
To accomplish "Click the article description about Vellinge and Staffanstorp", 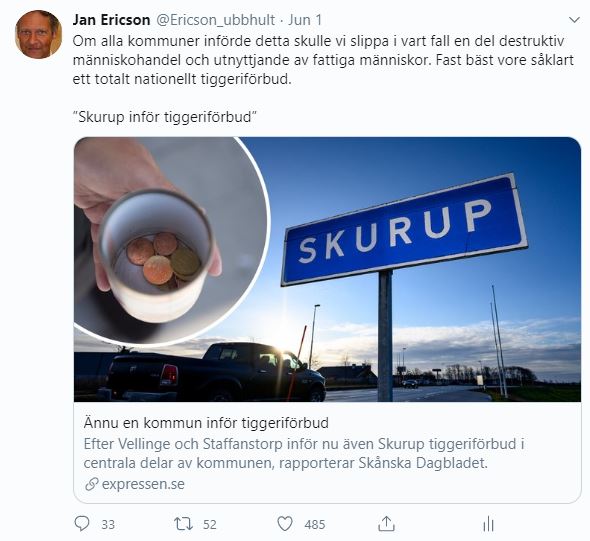I will click(x=304, y=453).
